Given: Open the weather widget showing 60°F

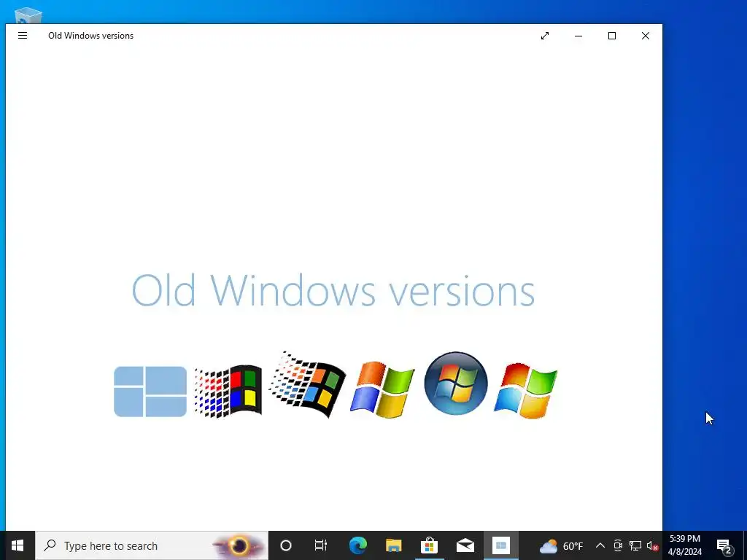Looking at the screenshot, I should pyautogui.click(x=561, y=545).
